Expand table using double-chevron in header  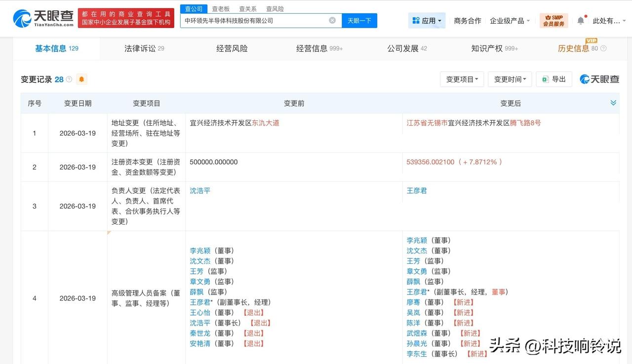coord(613,103)
